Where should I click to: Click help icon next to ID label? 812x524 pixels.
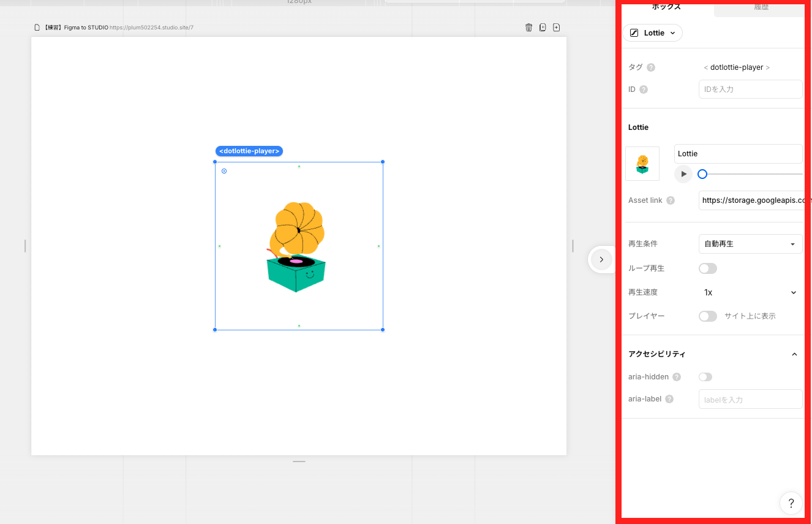click(x=644, y=89)
